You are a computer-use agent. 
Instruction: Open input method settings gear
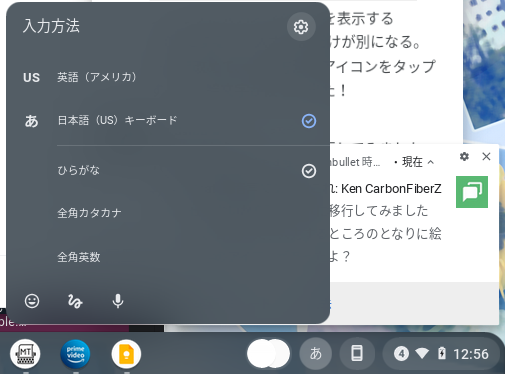point(301,27)
